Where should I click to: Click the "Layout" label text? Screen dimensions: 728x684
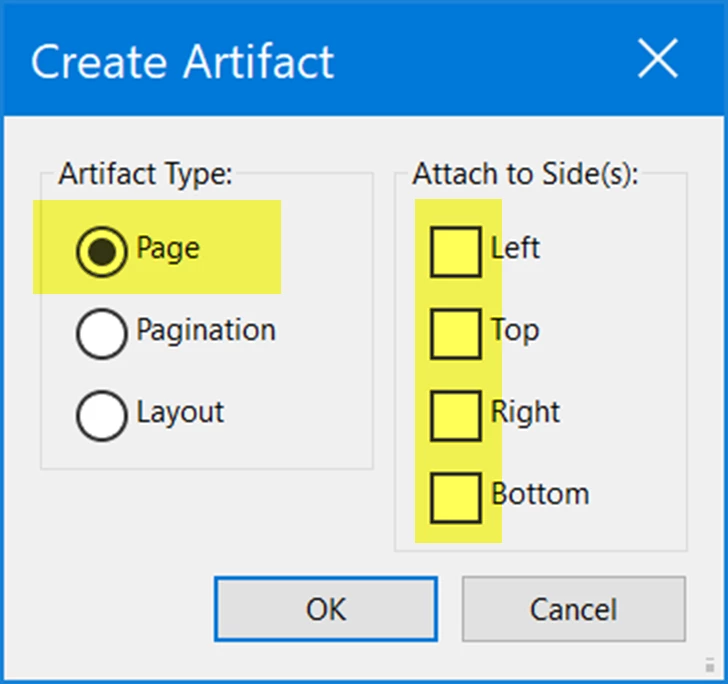coord(180,412)
